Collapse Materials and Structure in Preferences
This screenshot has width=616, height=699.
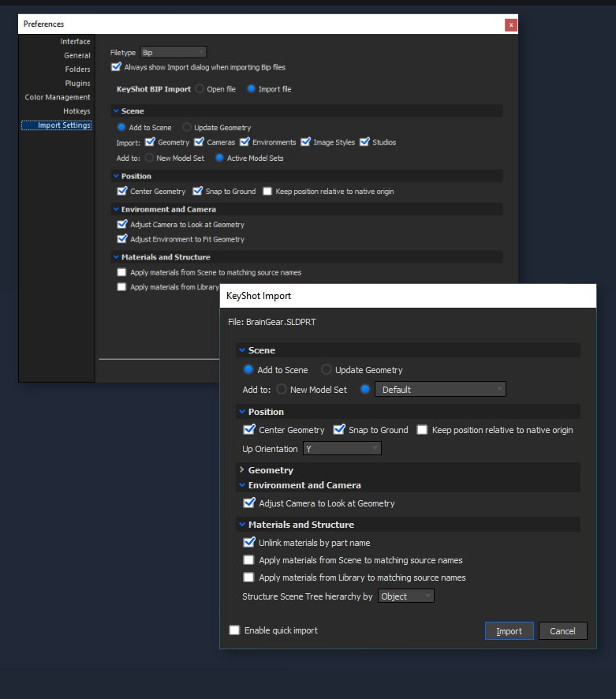pos(116,256)
